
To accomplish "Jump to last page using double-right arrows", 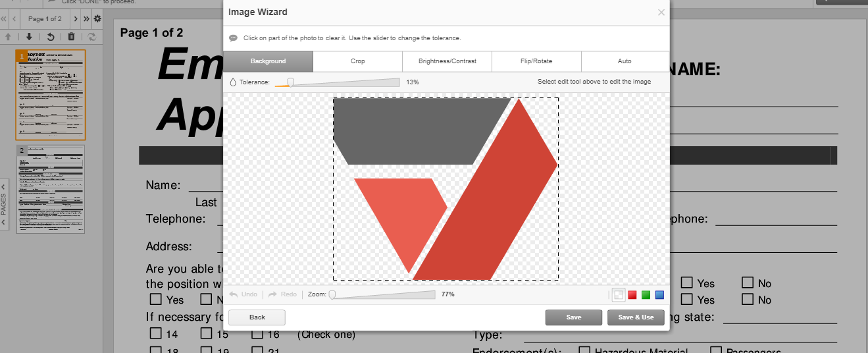I will tap(86, 18).
